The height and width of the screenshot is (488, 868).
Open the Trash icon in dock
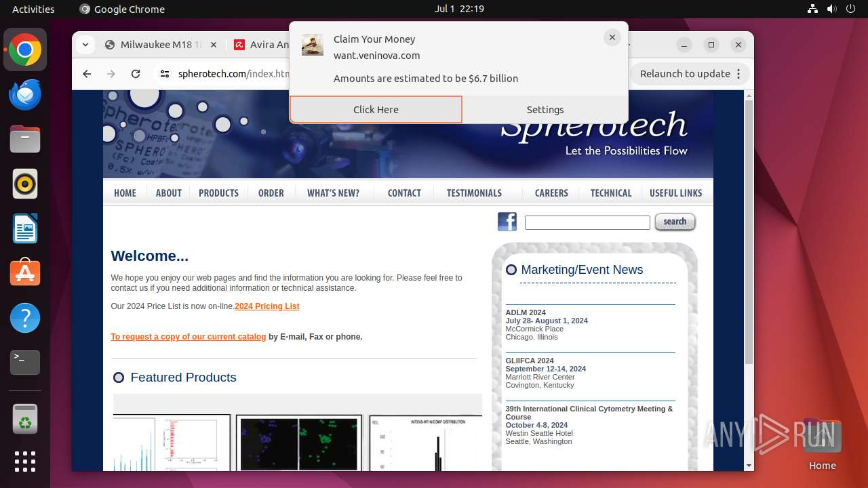coord(25,419)
